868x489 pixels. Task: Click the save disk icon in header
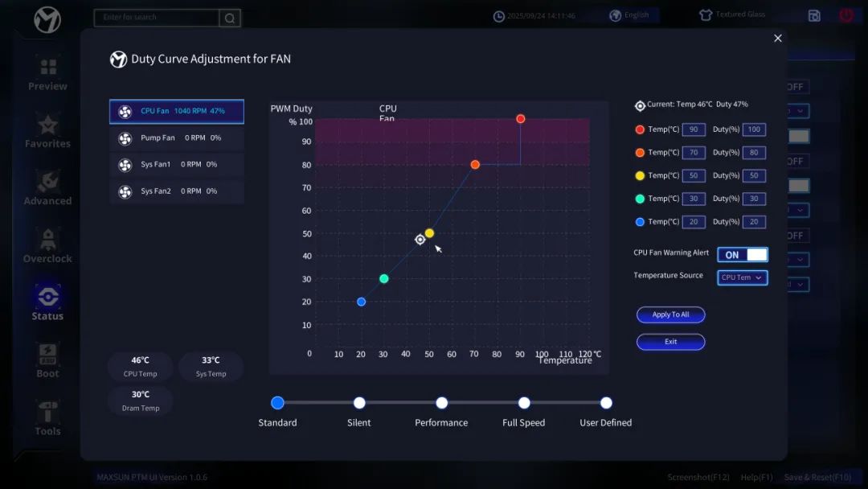tap(814, 15)
